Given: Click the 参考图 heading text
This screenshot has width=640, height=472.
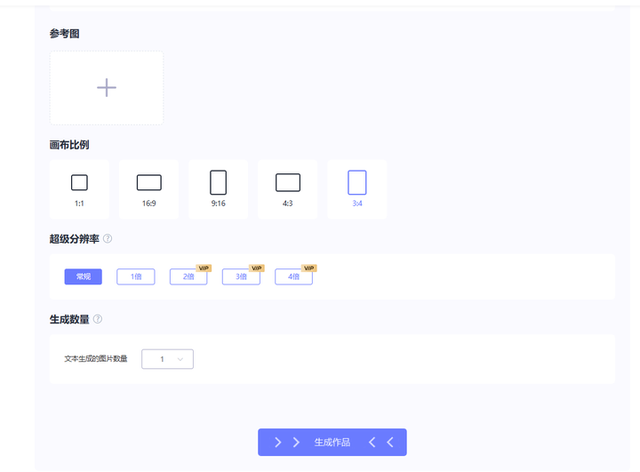Looking at the screenshot, I should [64, 33].
